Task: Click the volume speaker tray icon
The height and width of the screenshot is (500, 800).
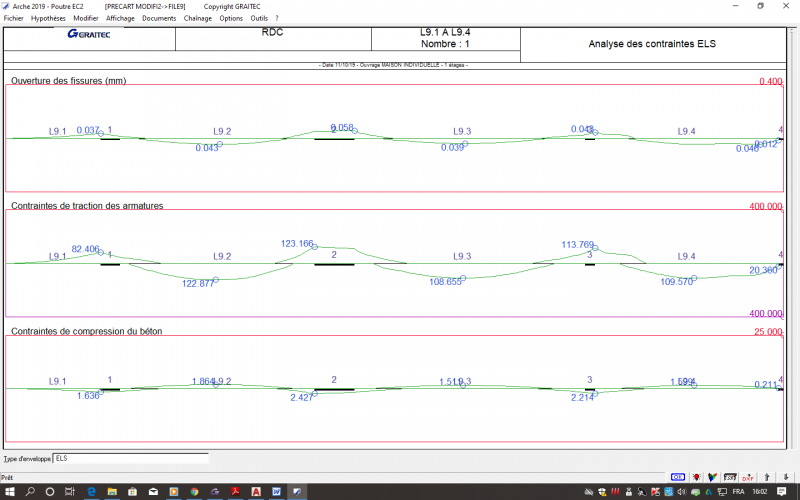Action: 682,492
